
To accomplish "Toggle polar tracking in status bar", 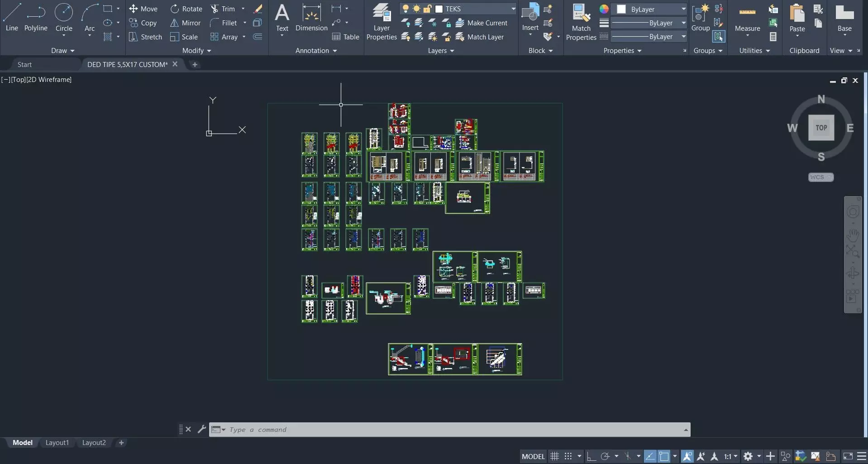I will (x=605, y=456).
